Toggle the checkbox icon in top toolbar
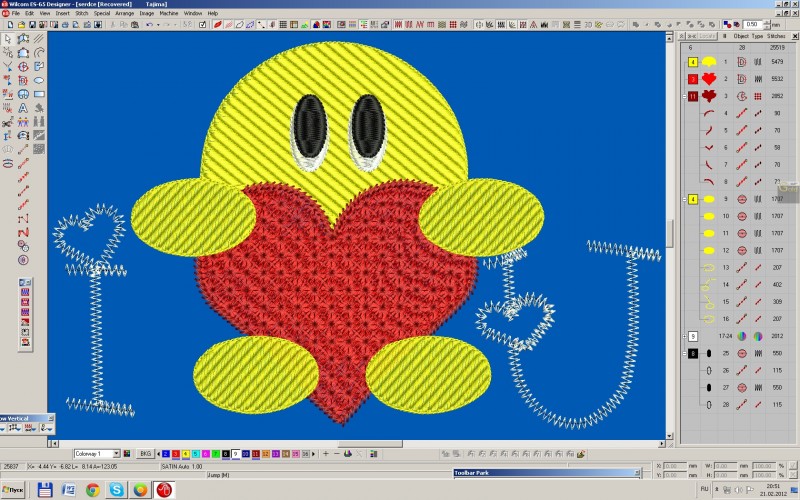The height and width of the screenshot is (500, 800). point(203,24)
